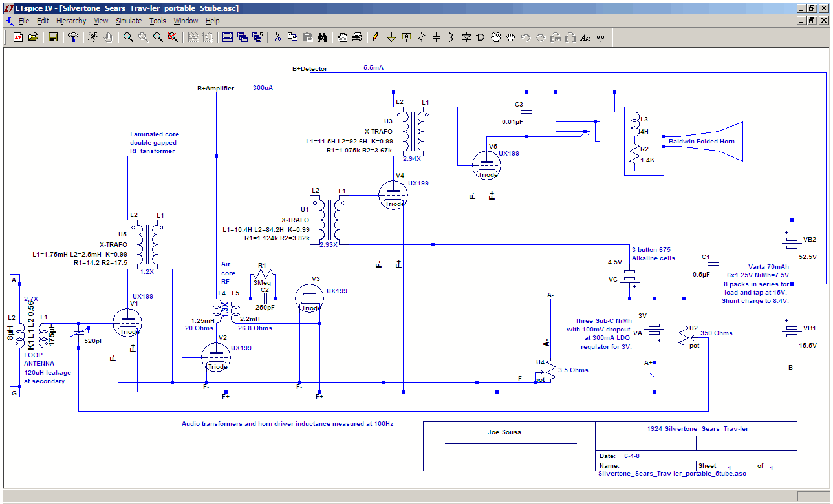833x504 pixels.
Task: Click the Cut scissors tool
Action: (x=277, y=37)
